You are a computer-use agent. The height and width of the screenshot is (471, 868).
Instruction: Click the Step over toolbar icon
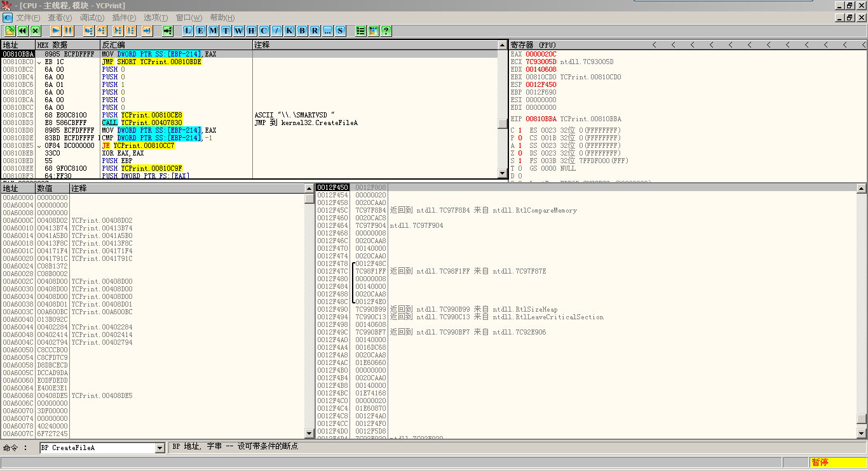pos(101,30)
